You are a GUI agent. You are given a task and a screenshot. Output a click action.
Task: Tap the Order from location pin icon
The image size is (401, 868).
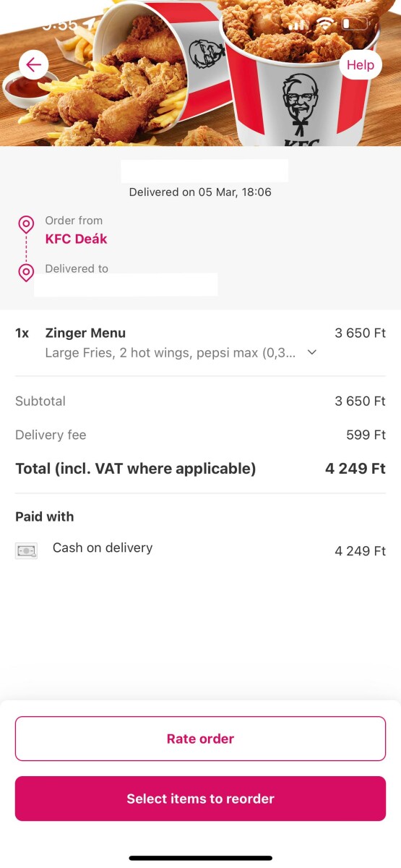pos(26,224)
